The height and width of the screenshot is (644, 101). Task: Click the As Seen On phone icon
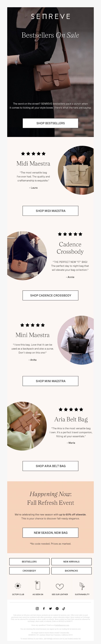(x=38, y=585)
